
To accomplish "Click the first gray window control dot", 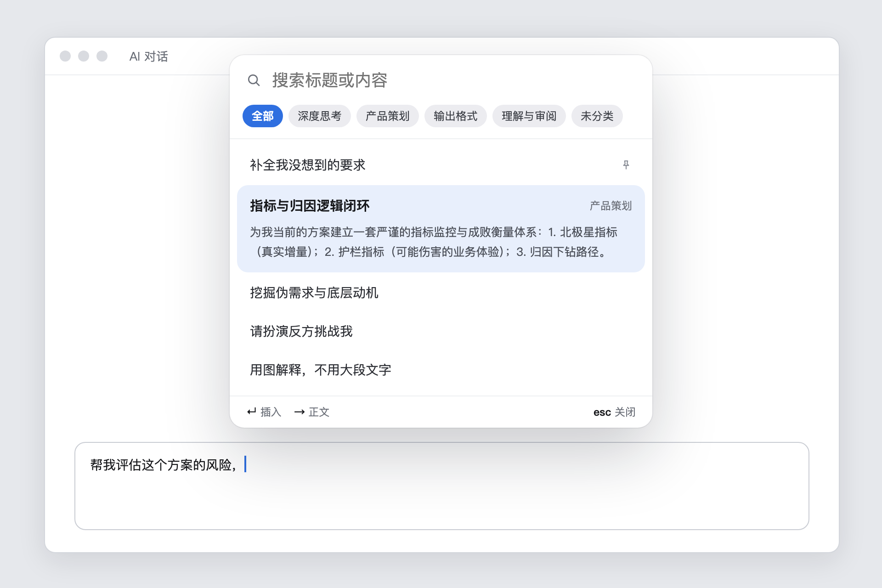I will pos(65,56).
